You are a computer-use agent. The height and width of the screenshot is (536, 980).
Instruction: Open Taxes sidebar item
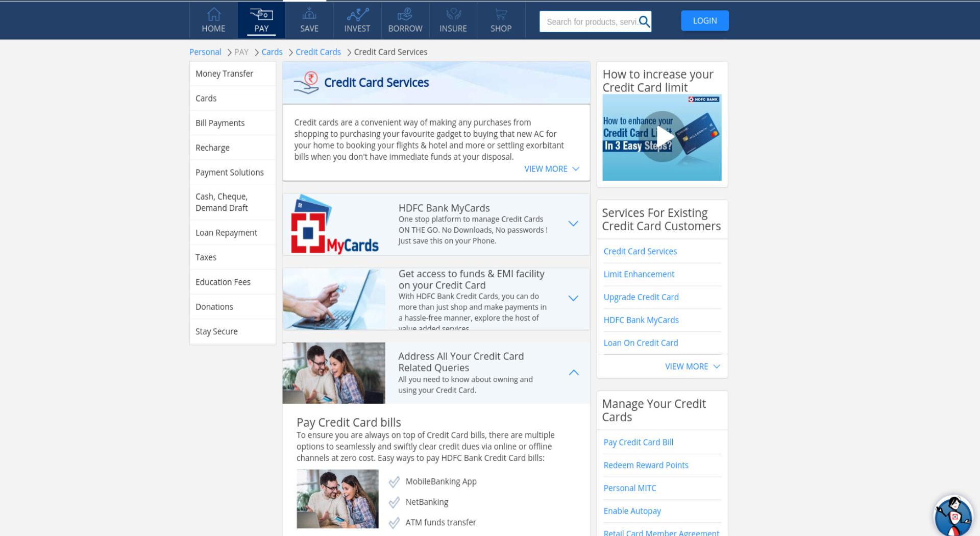click(233, 257)
